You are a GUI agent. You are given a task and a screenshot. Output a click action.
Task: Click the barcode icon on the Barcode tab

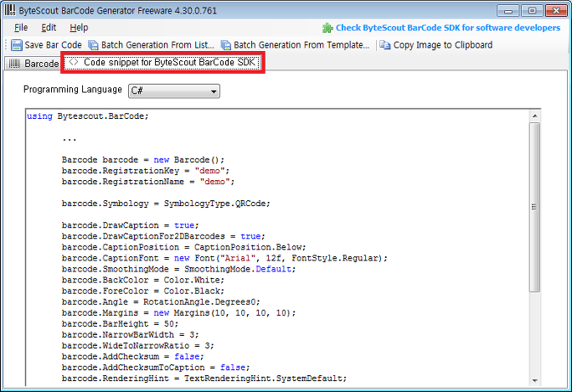(14, 64)
